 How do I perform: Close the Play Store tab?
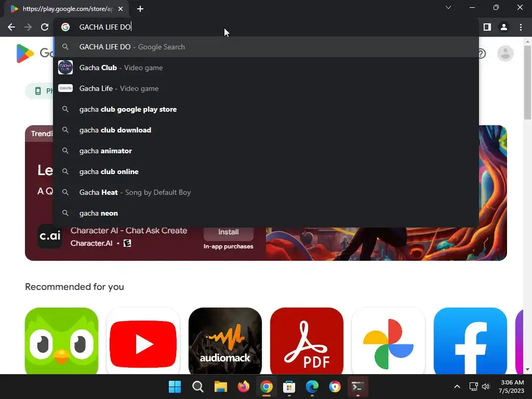coord(121,9)
